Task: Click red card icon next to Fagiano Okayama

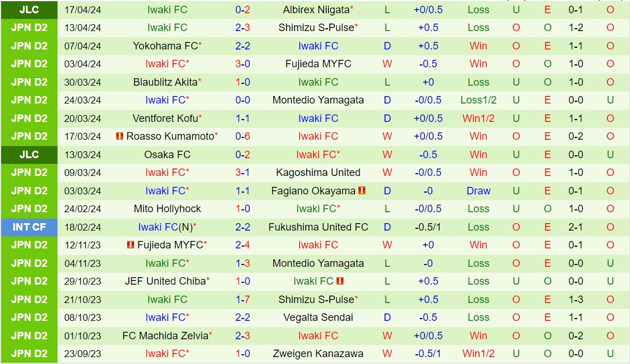Action: point(362,190)
